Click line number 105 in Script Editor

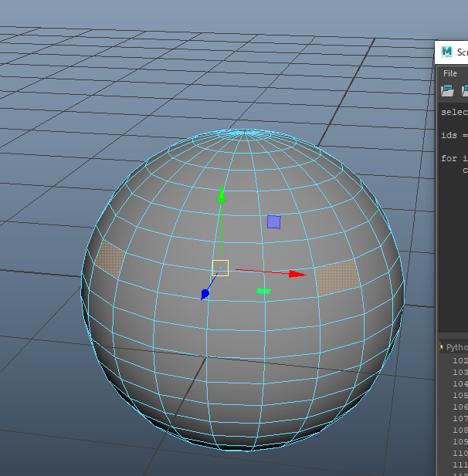[x=460, y=395]
